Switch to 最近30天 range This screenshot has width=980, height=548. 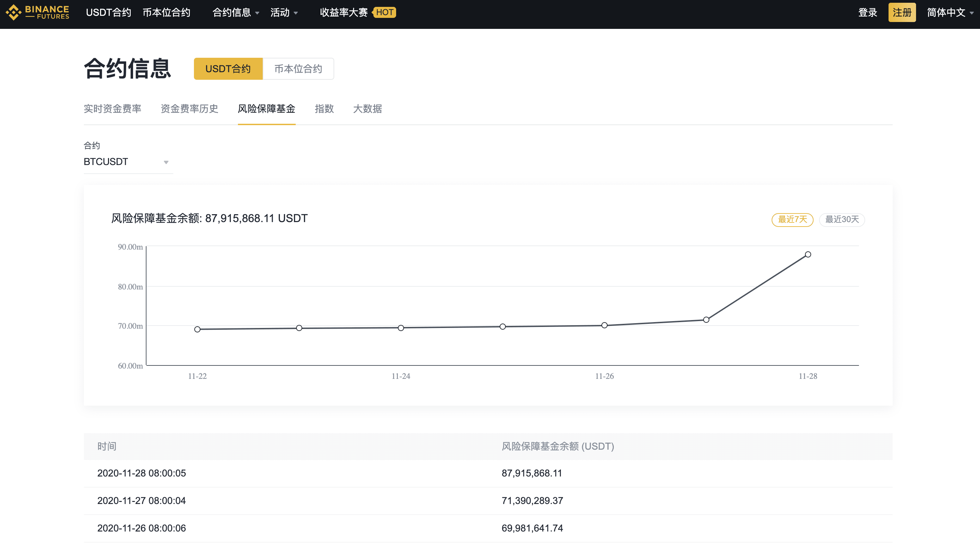[x=842, y=219]
